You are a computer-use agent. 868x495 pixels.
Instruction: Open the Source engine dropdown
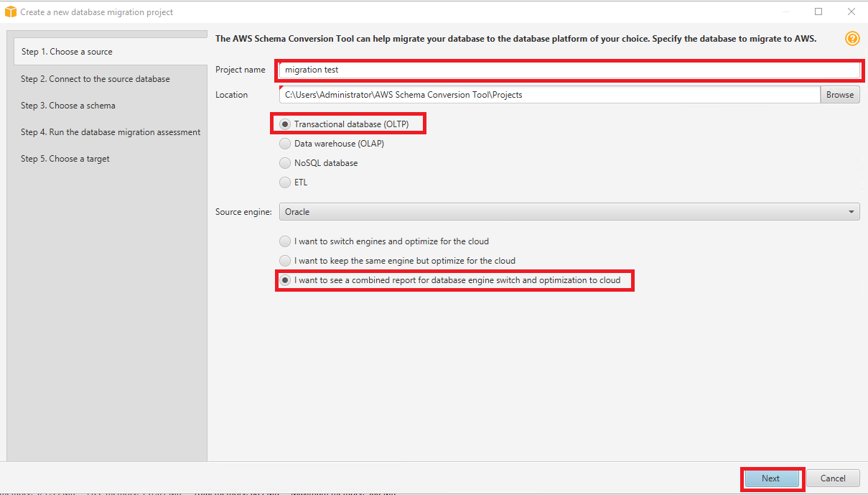pos(569,212)
